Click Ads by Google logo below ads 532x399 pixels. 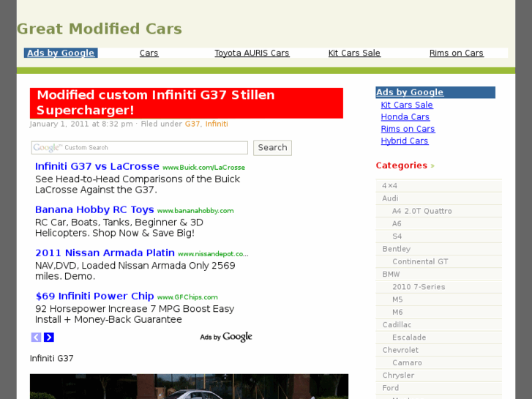pos(226,337)
